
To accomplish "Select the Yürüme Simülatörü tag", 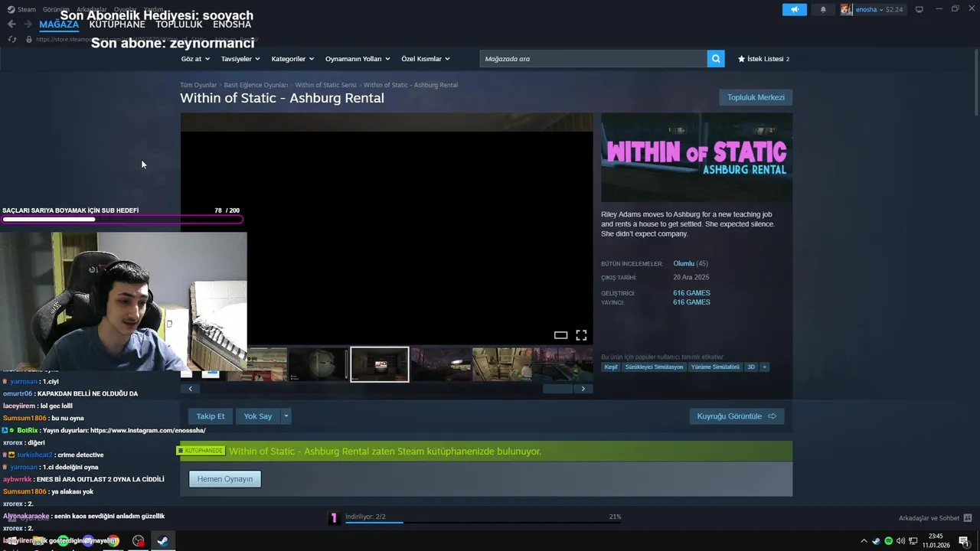I will 715,367.
